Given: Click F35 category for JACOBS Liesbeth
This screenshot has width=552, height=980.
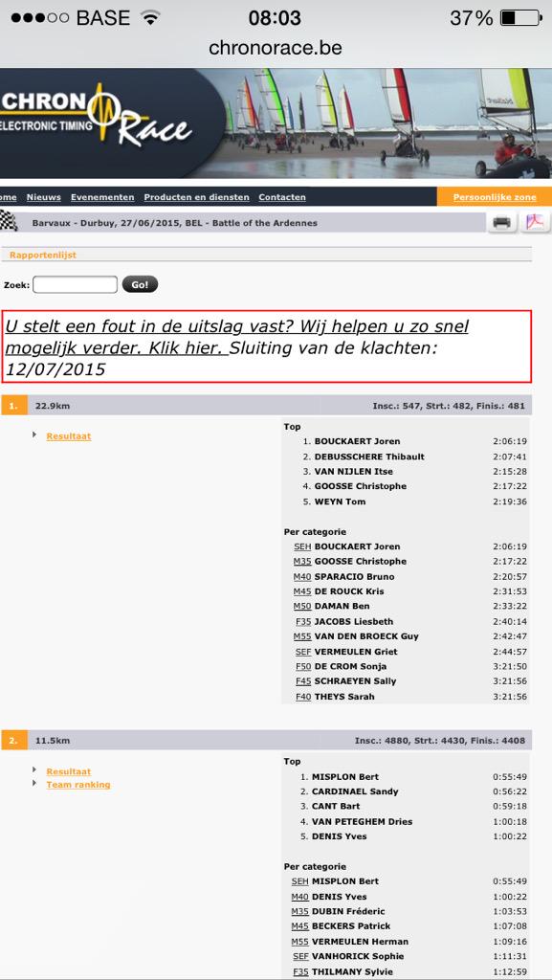Looking at the screenshot, I should pos(303,621).
